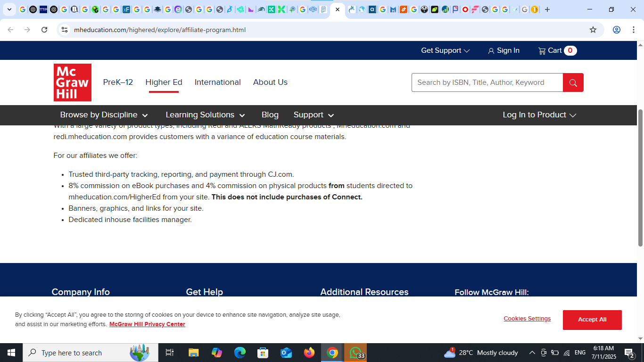Click the Get Help footer heading
Image resolution: width=644 pixels, height=362 pixels.
(x=204, y=292)
